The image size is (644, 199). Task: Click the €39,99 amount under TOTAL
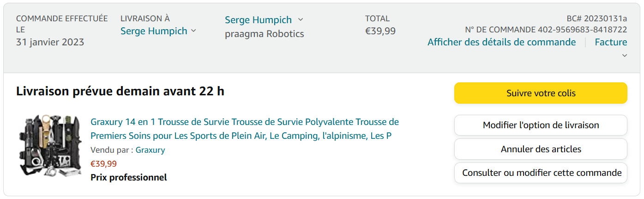point(380,31)
